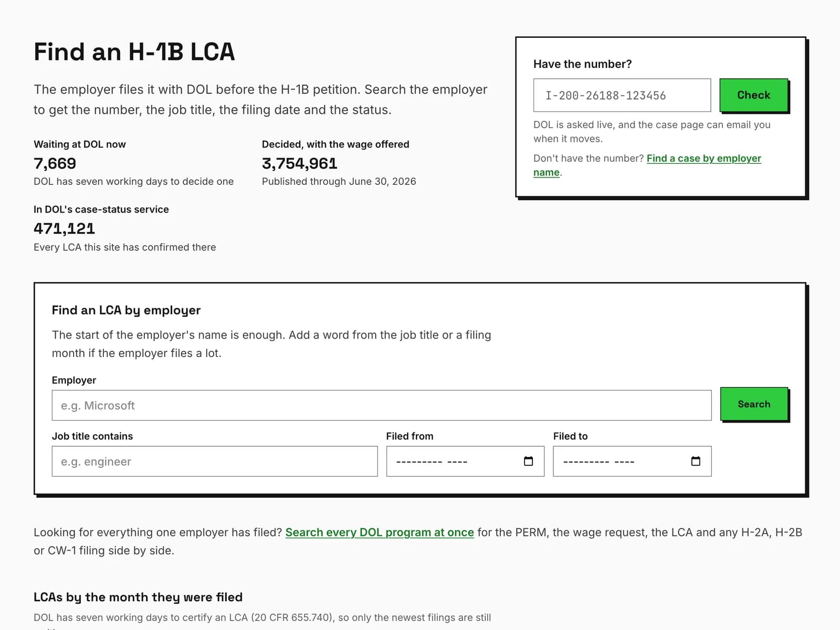
Task: Click into the Employer name field
Action: (x=382, y=405)
